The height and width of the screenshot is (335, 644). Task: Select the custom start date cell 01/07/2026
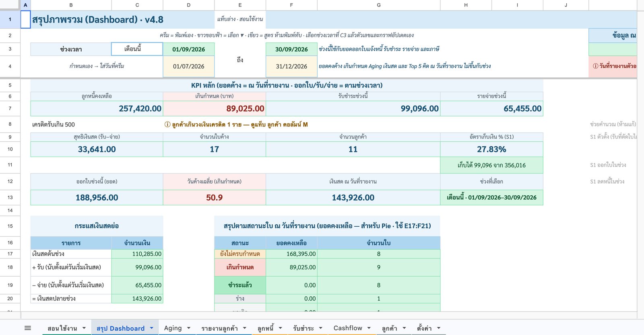pos(189,66)
